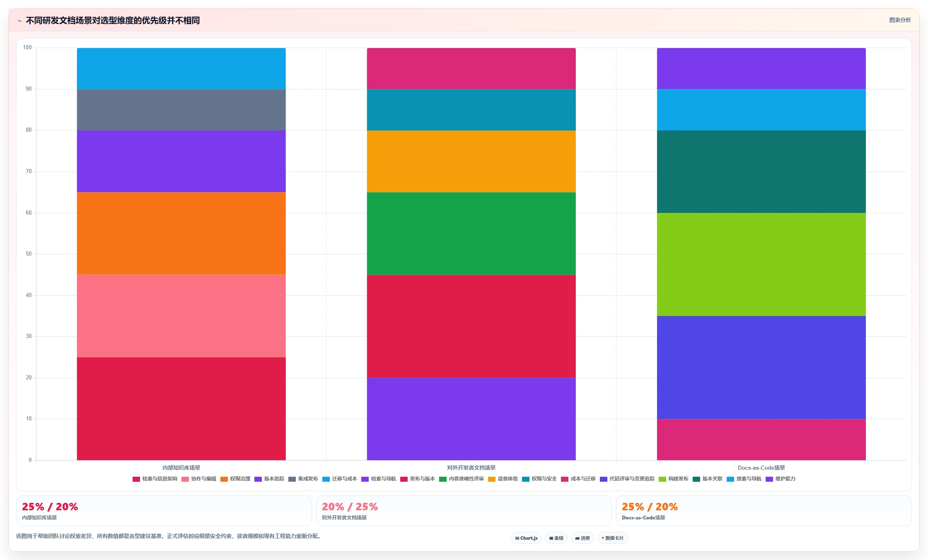The height and width of the screenshot is (560, 928).
Task: Toggle the 检索与导航 legend item
Action: tap(378, 479)
